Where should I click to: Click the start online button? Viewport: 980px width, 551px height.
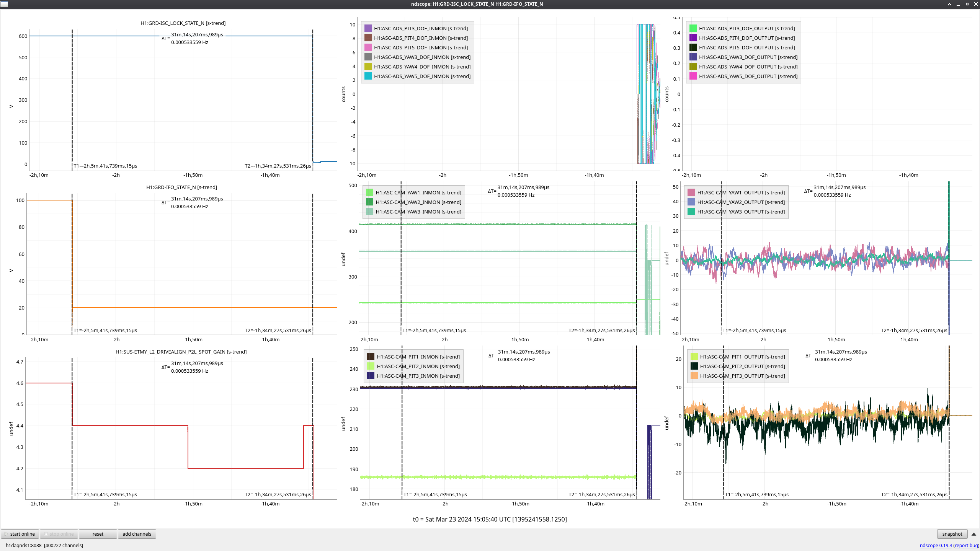20,534
